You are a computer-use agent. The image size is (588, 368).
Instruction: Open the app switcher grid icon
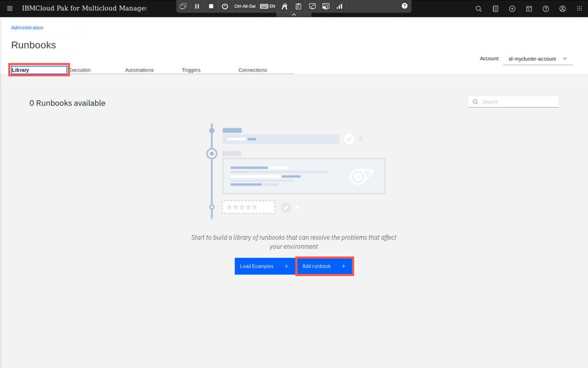coord(579,9)
